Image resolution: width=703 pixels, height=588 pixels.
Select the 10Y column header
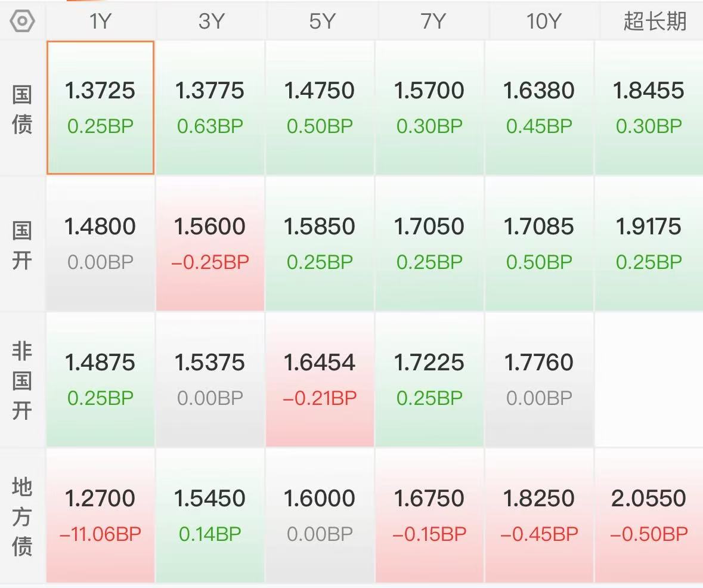coord(543,21)
